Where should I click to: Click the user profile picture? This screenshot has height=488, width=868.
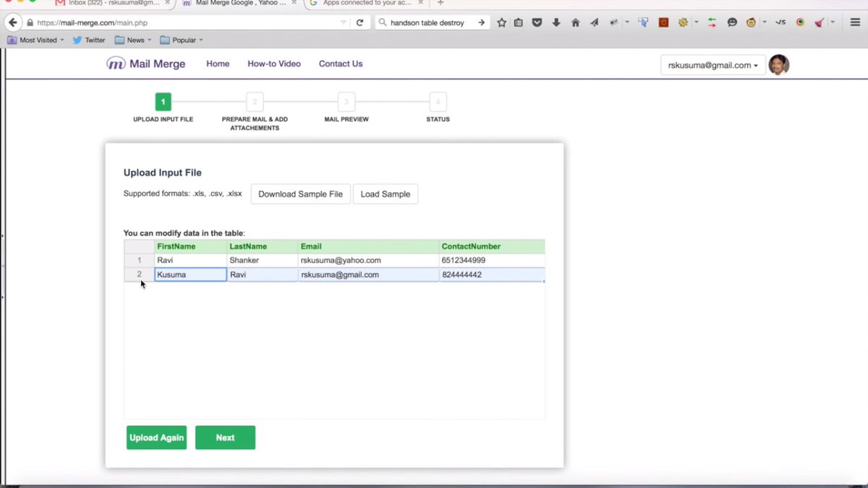(x=779, y=65)
